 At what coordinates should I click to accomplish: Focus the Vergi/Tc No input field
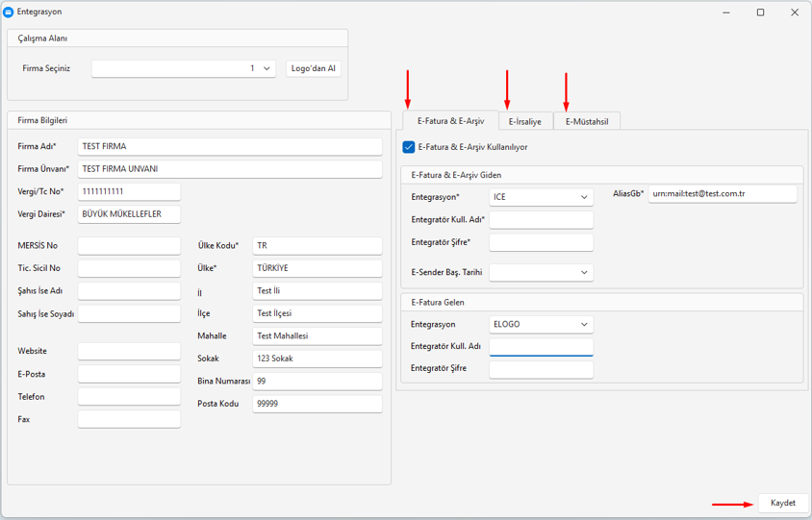129,192
